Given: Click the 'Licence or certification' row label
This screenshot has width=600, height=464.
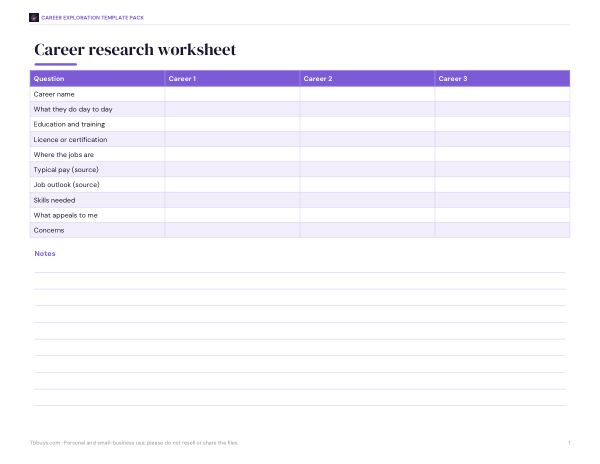Looking at the screenshot, I should pyautogui.click(x=70, y=139).
